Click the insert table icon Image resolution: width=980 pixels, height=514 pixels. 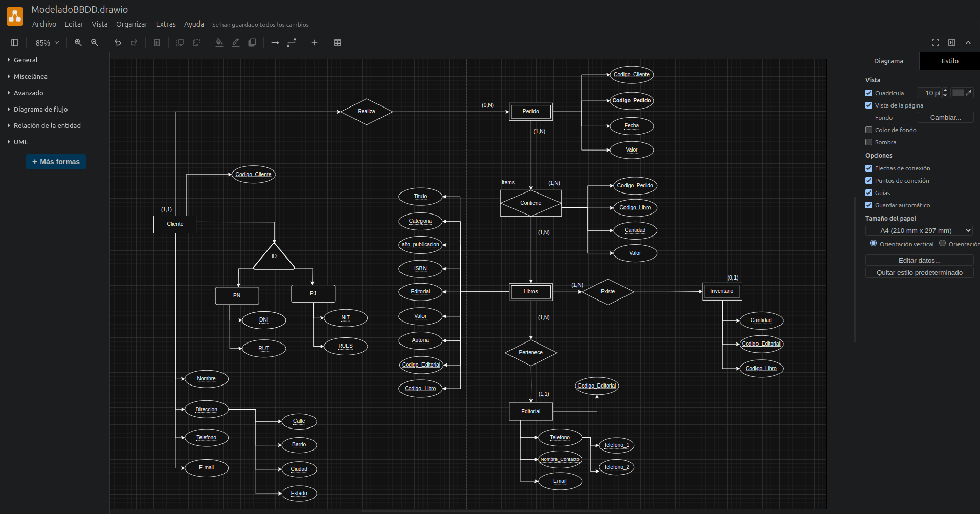(338, 42)
